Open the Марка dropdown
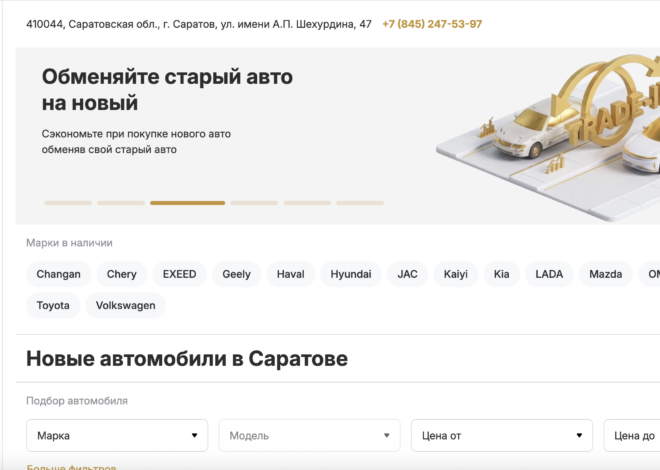Screen dimensions: 660x470 tap(117, 435)
